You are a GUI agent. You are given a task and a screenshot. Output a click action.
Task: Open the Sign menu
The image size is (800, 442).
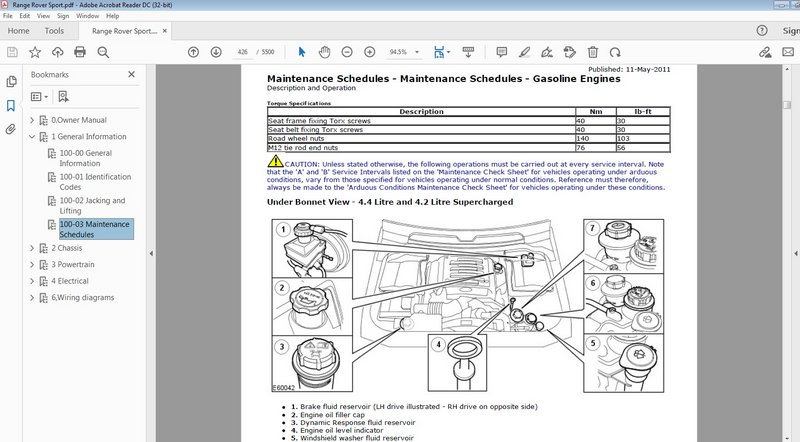point(63,16)
